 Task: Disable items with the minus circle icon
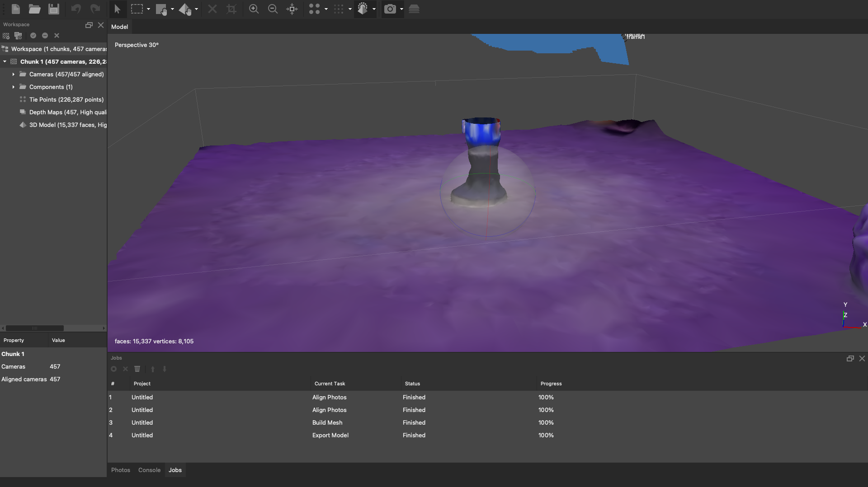pos(45,36)
